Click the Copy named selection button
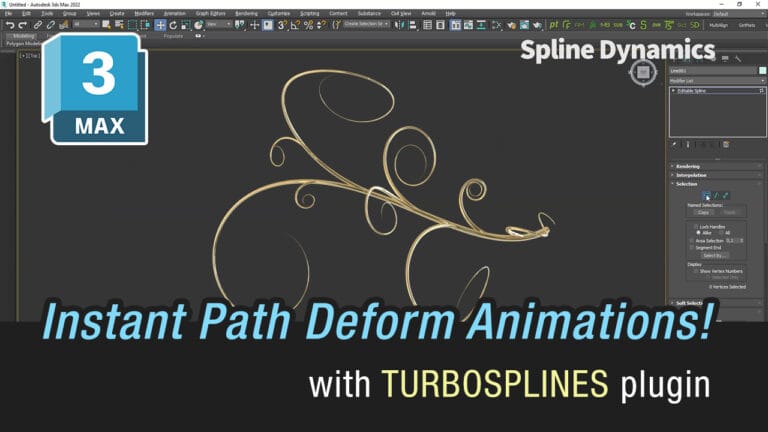The height and width of the screenshot is (432, 768). [x=703, y=213]
